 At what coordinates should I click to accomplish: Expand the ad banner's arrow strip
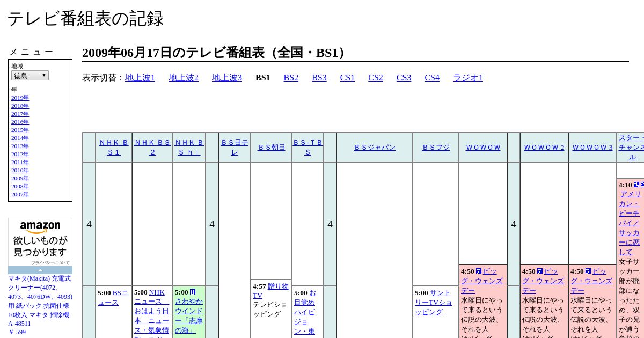[40, 270]
